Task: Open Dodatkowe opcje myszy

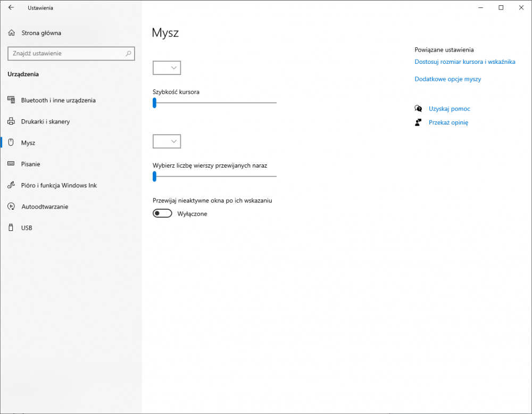Action: (448, 78)
